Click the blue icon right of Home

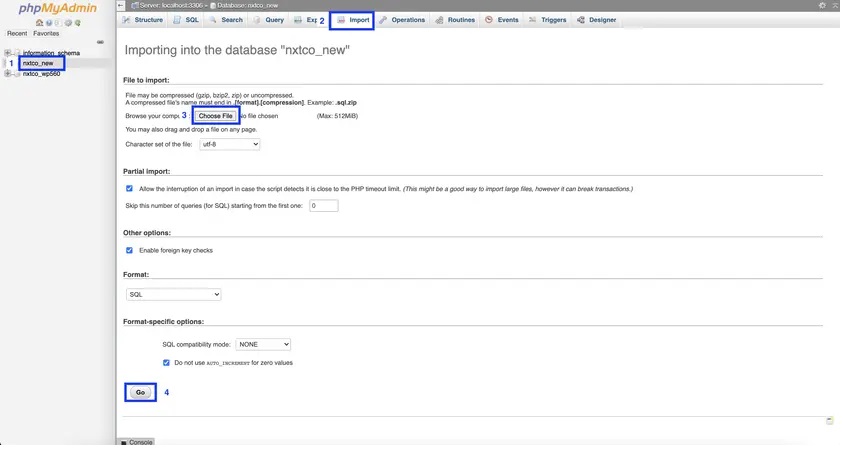click(49, 23)
